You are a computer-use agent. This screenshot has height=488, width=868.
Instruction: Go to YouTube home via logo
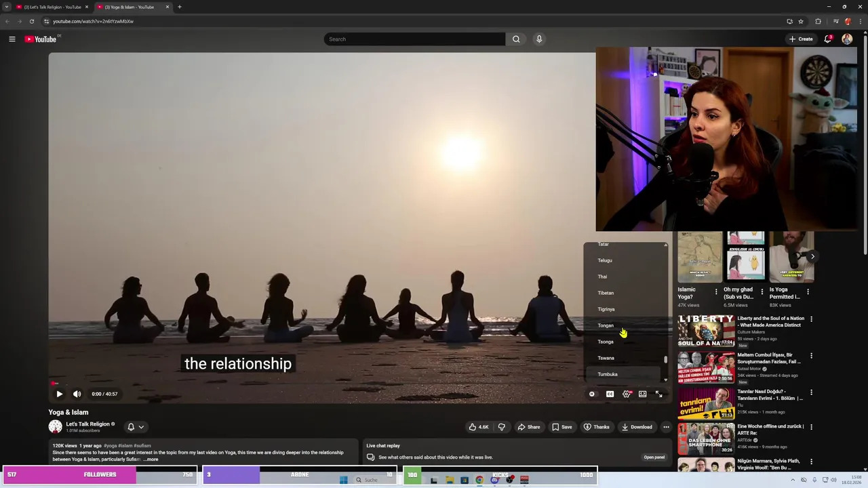click(41, 39)
